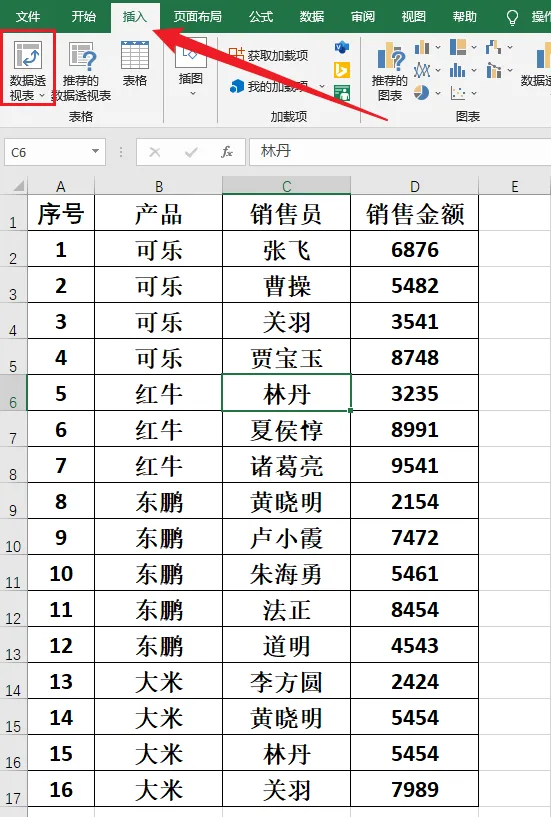
Task: Select the cell containing 诸葛亮
Action: click(x=286, y=465)
